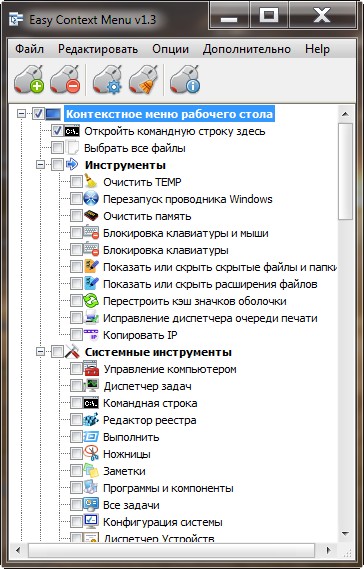
Task: Click the scissors icon beside Ножницы
Action: [x=91, y=454]
